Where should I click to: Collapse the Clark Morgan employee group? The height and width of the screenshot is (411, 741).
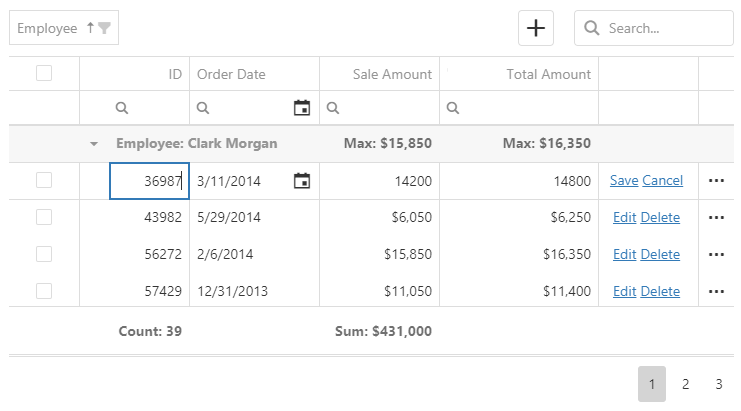(94, 144)
